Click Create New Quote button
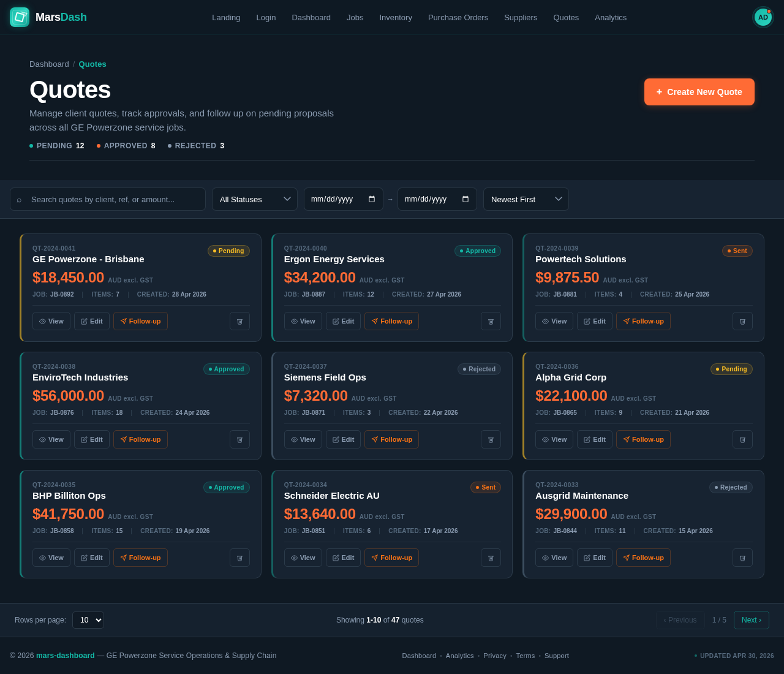Viewport: 784px width, 674px height. pos(699,92)
